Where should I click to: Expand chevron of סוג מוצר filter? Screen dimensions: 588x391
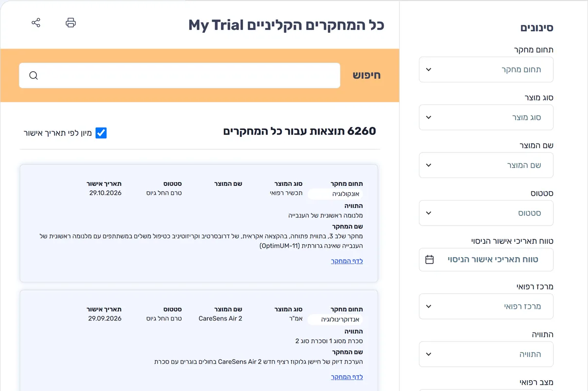tap(429, 117)
